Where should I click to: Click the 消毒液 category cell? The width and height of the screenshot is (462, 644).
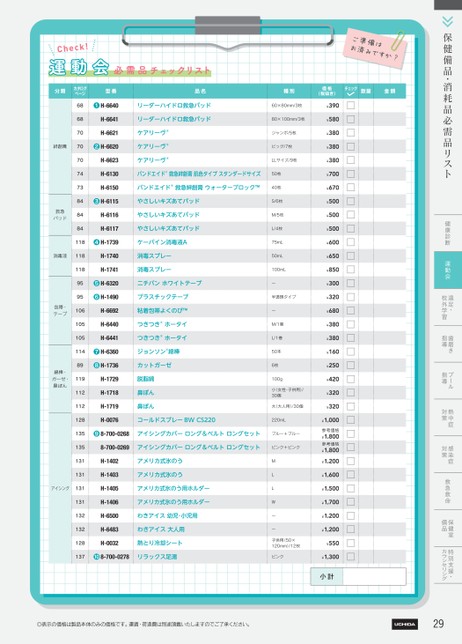click(x=60, y=256)
